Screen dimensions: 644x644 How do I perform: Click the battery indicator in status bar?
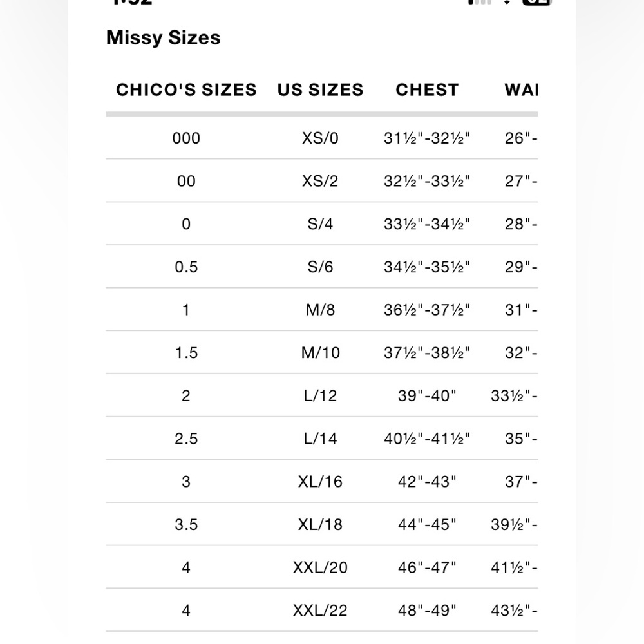tap(536, 2)
